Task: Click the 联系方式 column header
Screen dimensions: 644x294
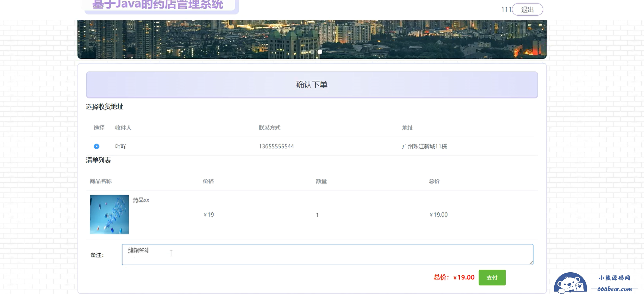Action: click(x=269, y=128)
